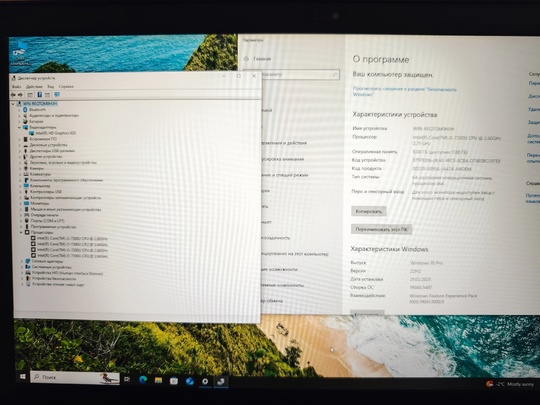Expand the Дисковые устройства category

click(x=20, y=145)
